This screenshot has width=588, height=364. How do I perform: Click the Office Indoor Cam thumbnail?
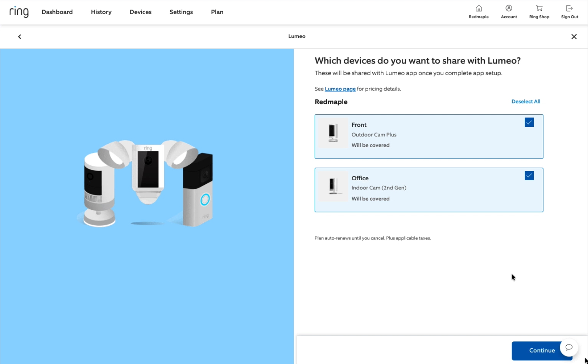tap(333, 186)
